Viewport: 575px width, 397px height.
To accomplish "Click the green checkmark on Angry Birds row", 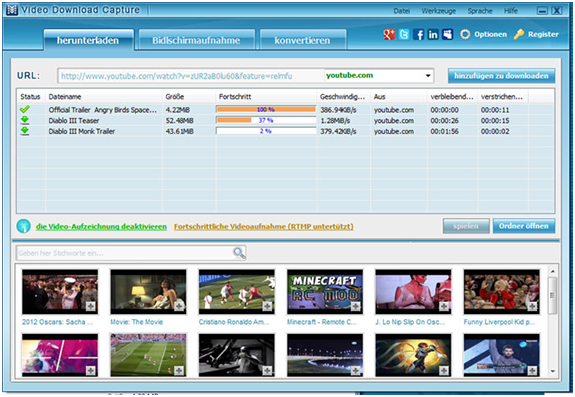I will tap(25, 109).
